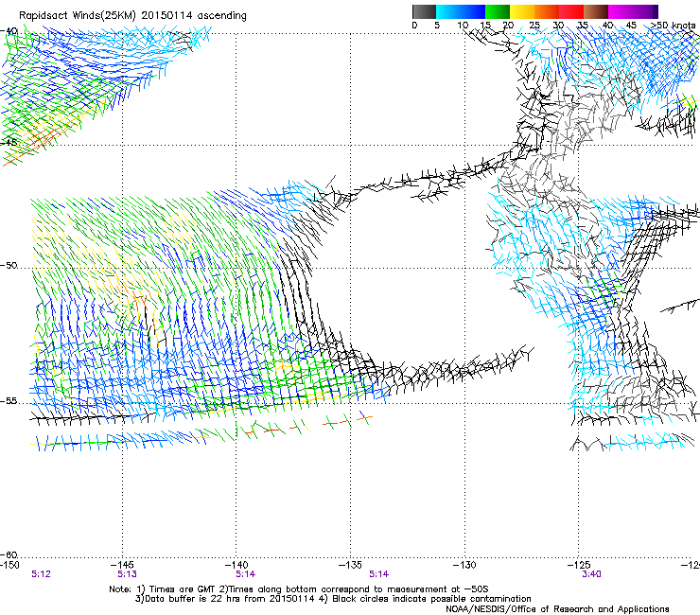Click the purple 5:12 time label

[41, 574]
